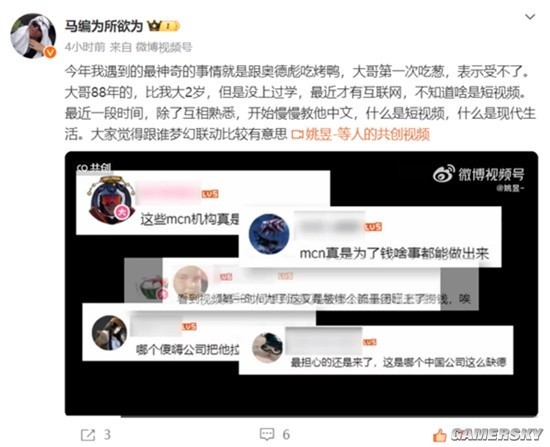This screenshot has width=550, height=447.
Task: Click the orange verified V badge
Action: [x=50, y=52]
